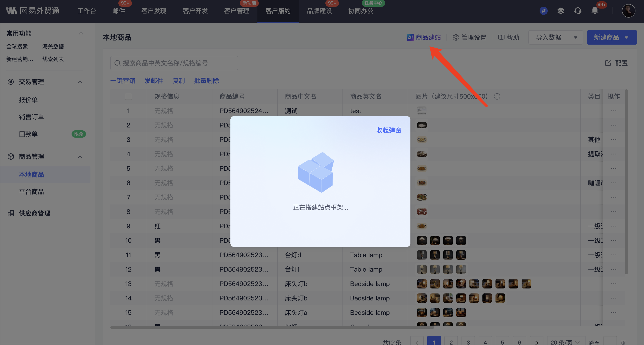Expand the 新建商品 dropdown
The width and height of the screenshot is (644, 345).
pos(626,38)
